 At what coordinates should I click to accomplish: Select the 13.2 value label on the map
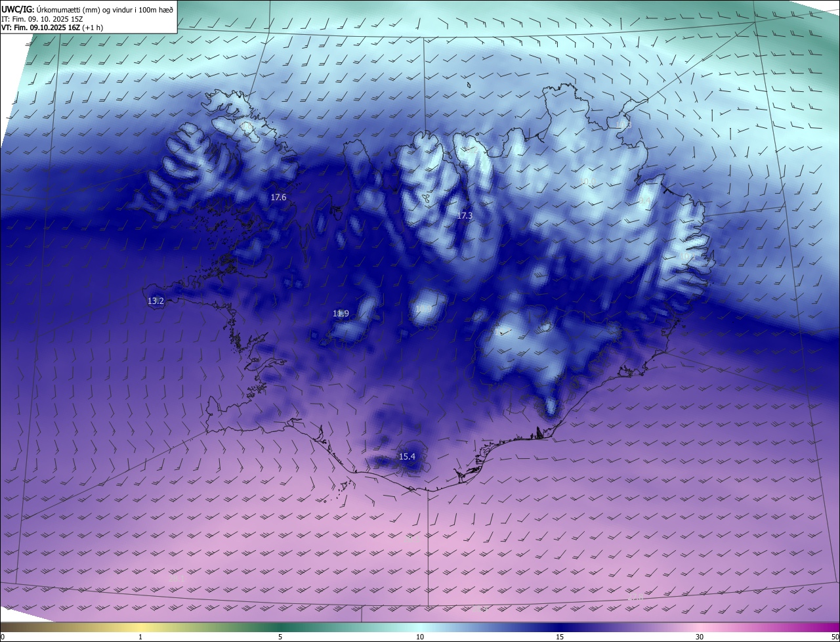pyautogui.click(x=156, y=301)
